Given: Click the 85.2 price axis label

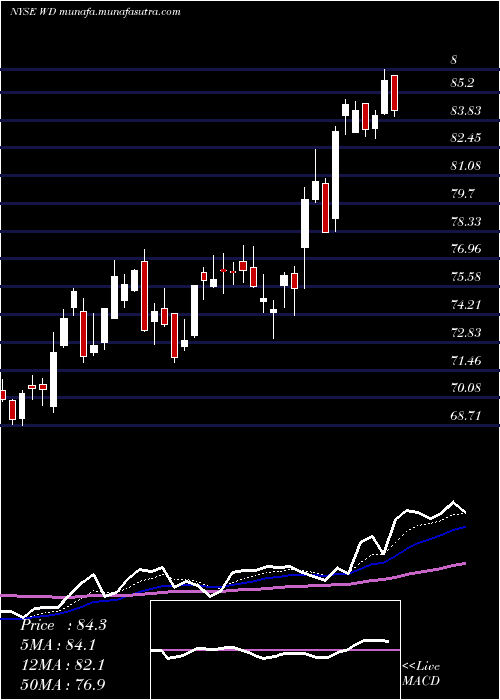Looking at the screenshot, I should 462,83.
